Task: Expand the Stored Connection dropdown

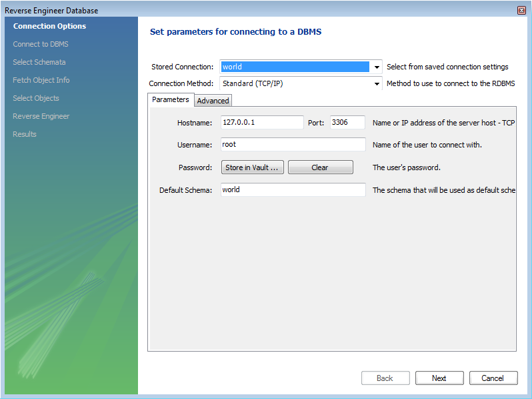Action: point(377,67)
